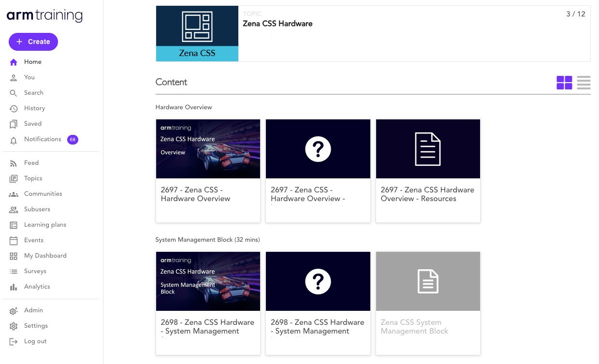
Task: Open the Communities people icon
Action: point(14,194)
